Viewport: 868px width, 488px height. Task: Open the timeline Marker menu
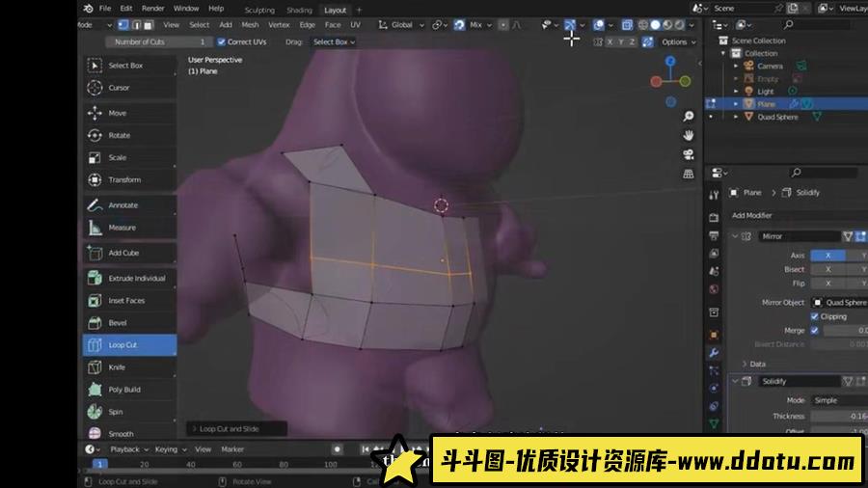(x=232, y=449)
